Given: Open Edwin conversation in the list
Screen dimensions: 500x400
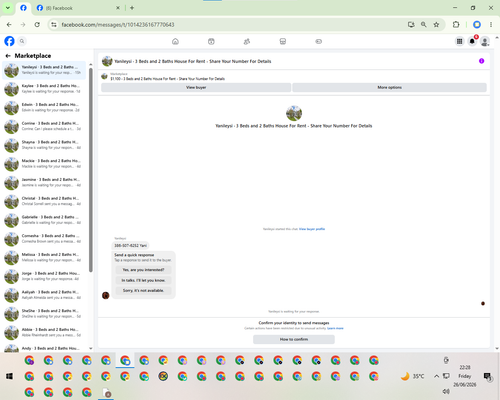Looking at the screenshot, I should (x=44, y=107).
